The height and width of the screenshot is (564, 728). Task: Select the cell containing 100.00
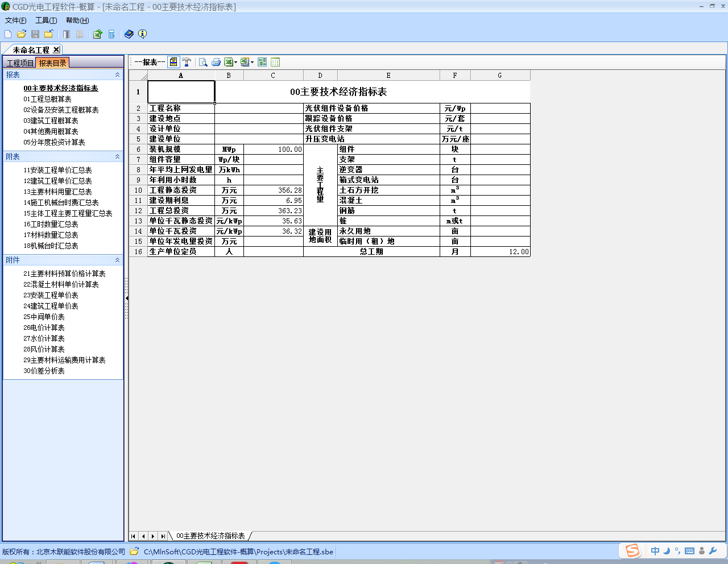pos(274,150)
